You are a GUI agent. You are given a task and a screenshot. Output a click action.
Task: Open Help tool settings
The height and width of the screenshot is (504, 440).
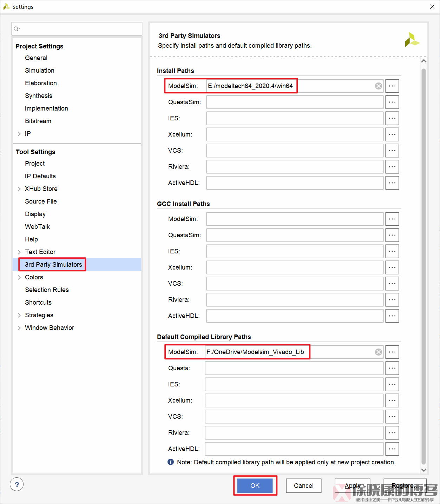(31, 239)
